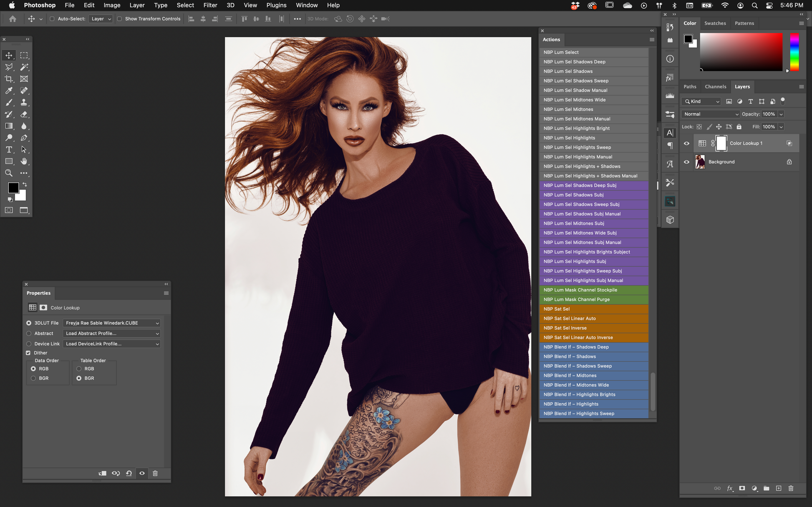The image size is (812, 507).
Task: Select the Brush tool
Action: click(9, 102)
